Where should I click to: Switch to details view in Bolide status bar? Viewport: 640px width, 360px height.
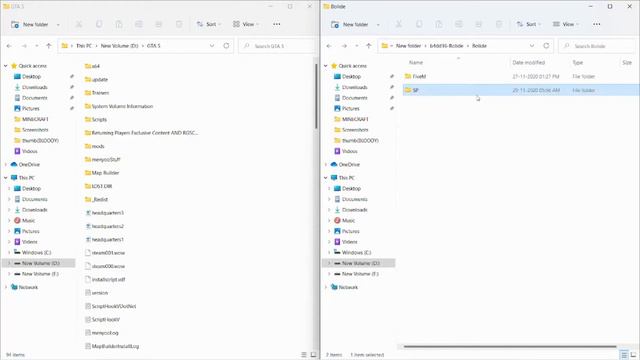[x=624, y=355]
